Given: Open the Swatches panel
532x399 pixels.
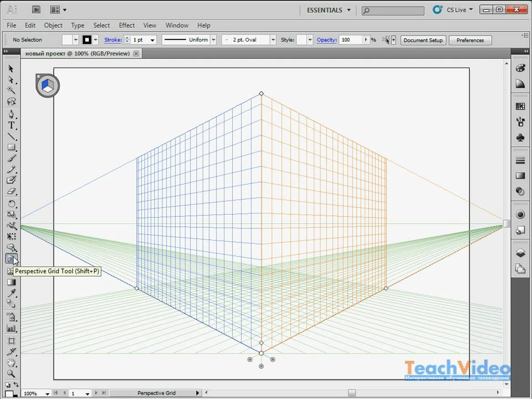Looking at the screenshot, I should pyautogui.click(x=520, y=106).
